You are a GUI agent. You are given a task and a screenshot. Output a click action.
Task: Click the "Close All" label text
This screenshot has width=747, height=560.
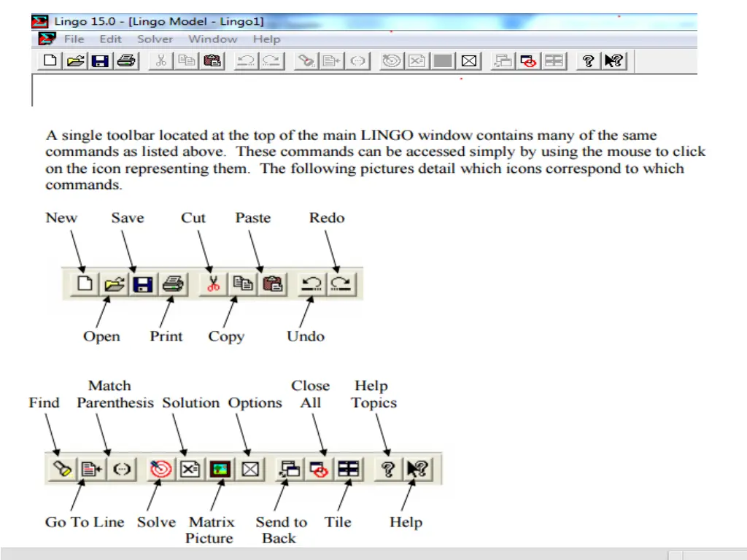coord(311,394)
